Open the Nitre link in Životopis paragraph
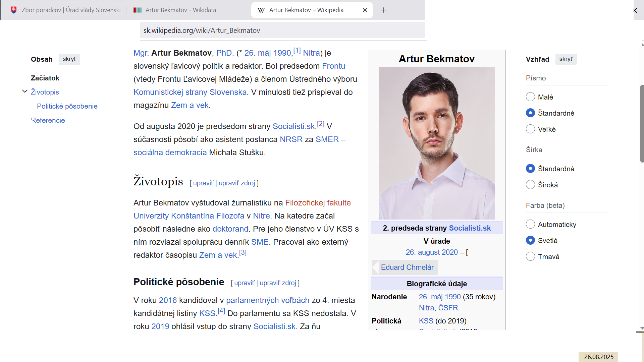 [x=261, y=216]
